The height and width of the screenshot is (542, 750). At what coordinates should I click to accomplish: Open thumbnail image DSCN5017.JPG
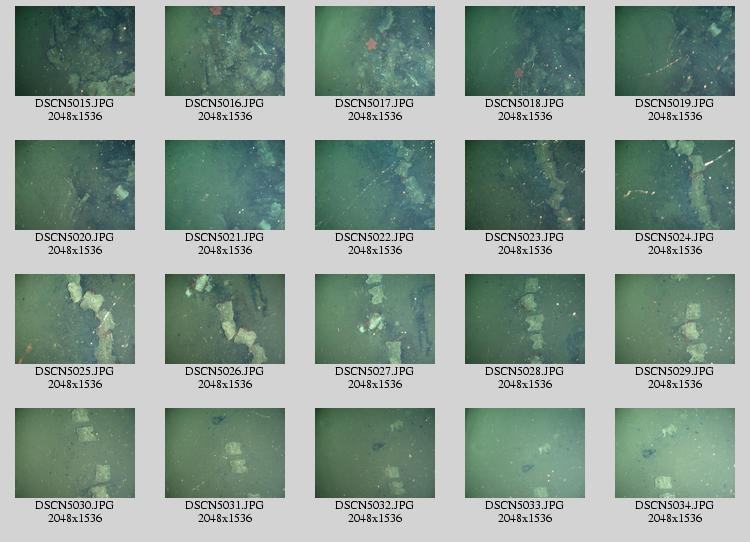[x=375, y=51]
